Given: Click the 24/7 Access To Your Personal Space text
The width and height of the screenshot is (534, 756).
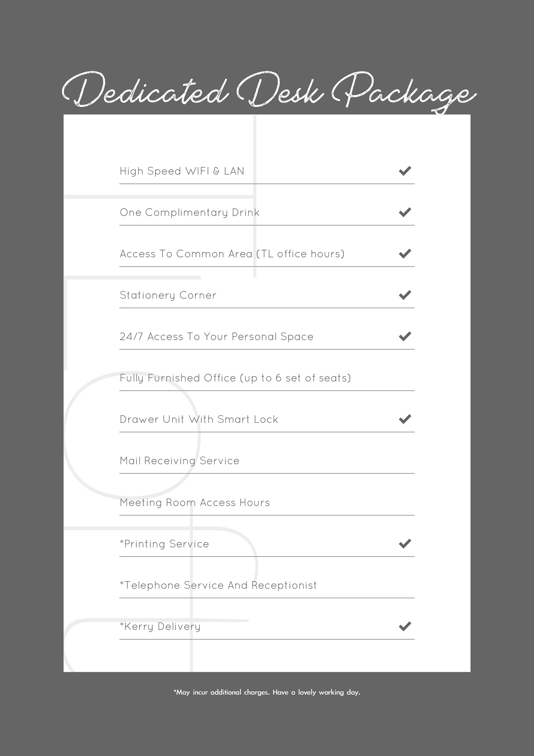Looking at the screenshot, I should pos(216,337).
